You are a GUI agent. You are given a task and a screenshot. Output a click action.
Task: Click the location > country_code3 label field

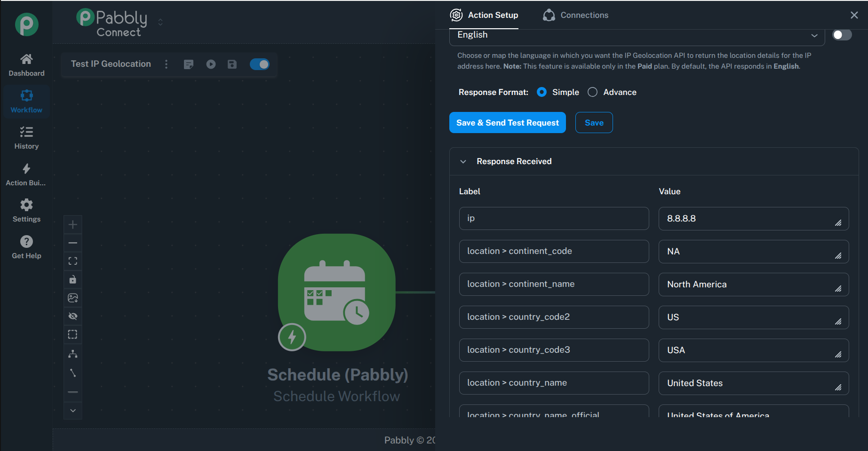pos(554,350)
